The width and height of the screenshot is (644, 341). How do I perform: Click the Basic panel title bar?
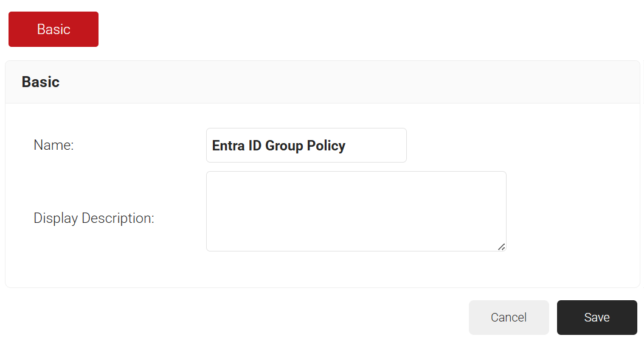point(322,82)
